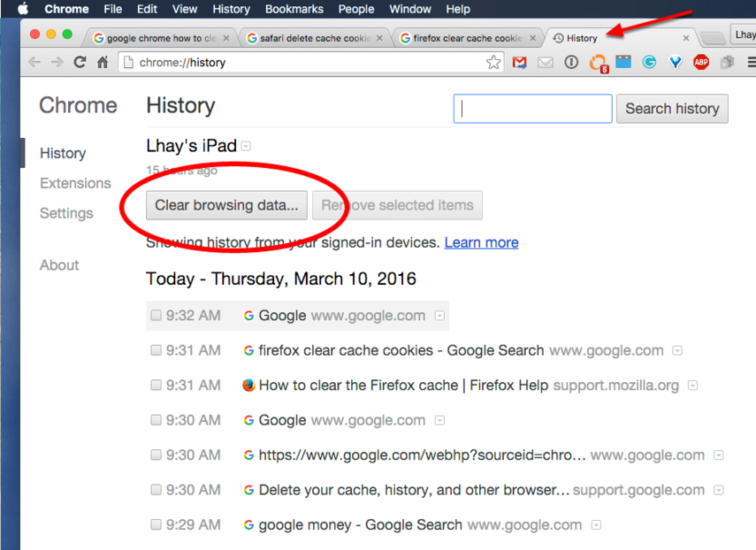Click the browser Back arrow
756x550 pixels.
pos(34,62)
